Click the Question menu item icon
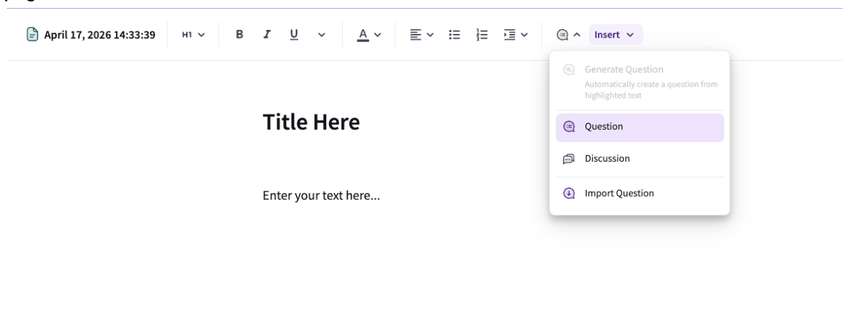This screenshot has width=868, height=317. (x=569, y=127)
